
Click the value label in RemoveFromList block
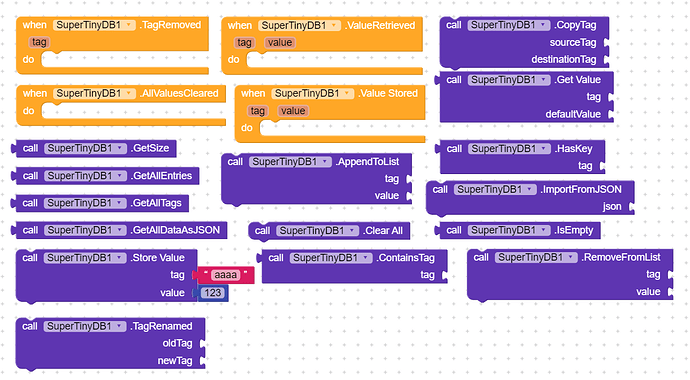[x=648, y=292]
